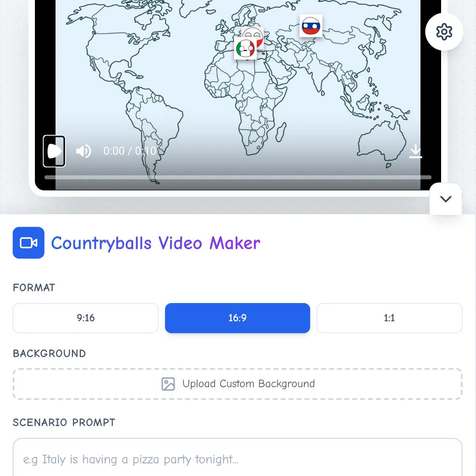Collapse the preview with chevron down
The height and width of the screenshot is (476, 476).
tap(445, 199)
